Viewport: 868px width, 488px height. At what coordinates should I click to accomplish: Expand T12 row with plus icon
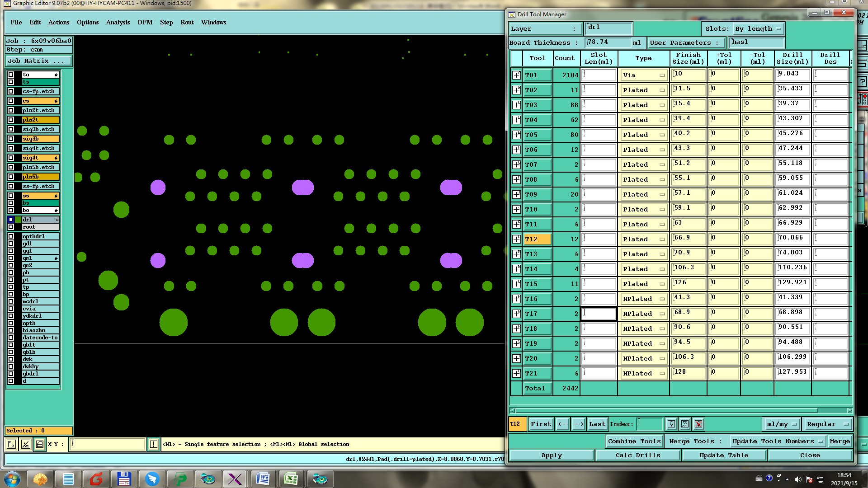point(516,239)
